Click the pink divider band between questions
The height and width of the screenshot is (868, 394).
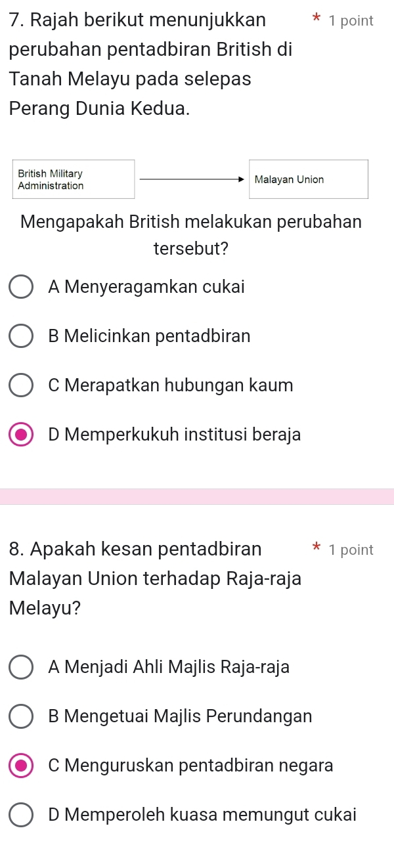[197, 496]
